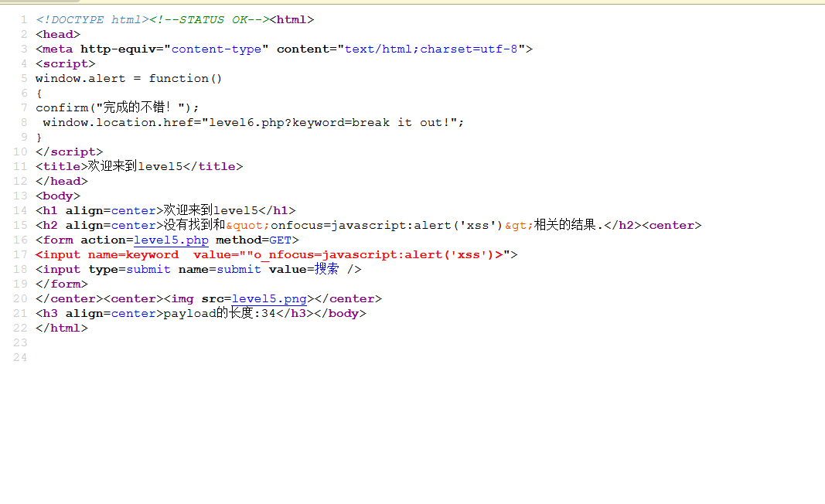Click the window.location.href level6.php line
The image size is (825, 504).
pyautogui.click(x=253, y=123)
